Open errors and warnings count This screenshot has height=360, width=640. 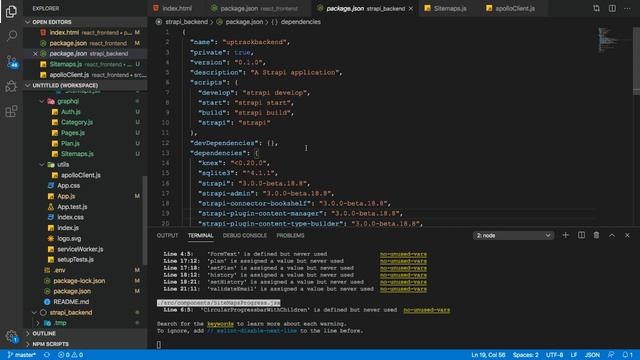click(70, 355)
